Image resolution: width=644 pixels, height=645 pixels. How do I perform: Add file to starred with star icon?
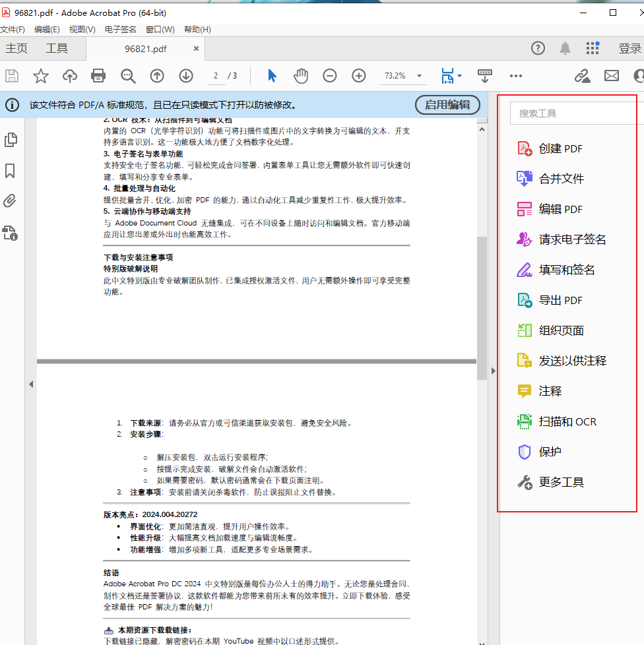[x=41, y=76]
